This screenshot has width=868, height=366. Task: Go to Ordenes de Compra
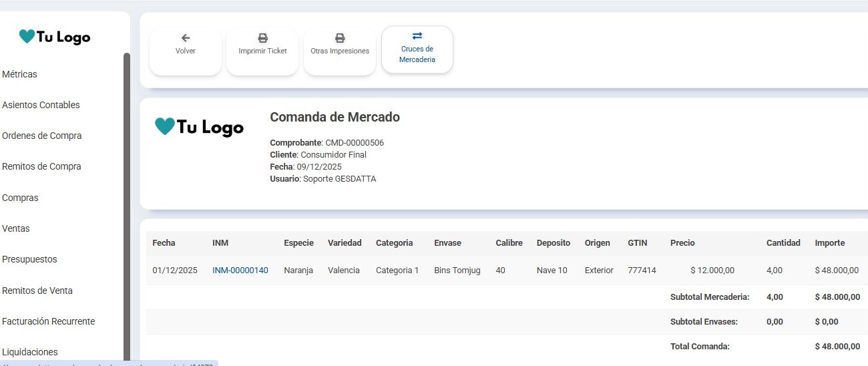(x=42, y=136)
